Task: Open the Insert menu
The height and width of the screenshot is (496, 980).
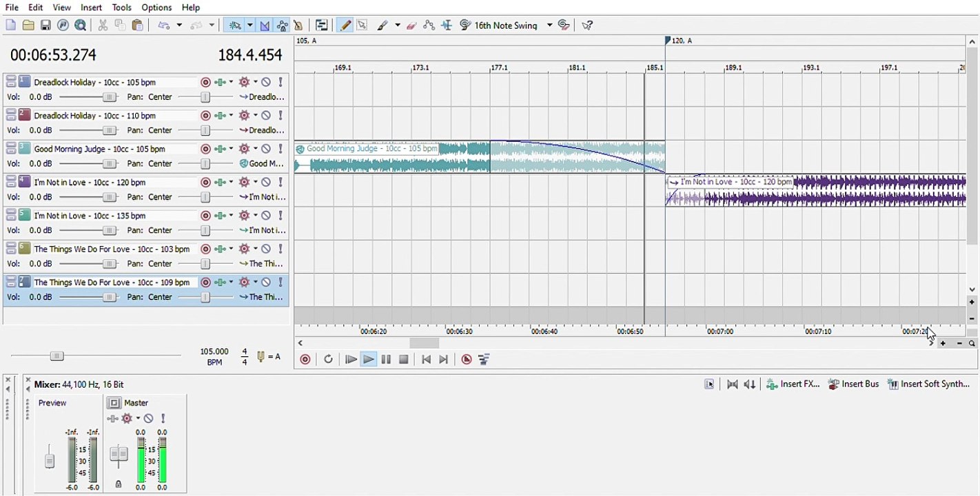Action: pyautogui.click(x=91, y=8)
